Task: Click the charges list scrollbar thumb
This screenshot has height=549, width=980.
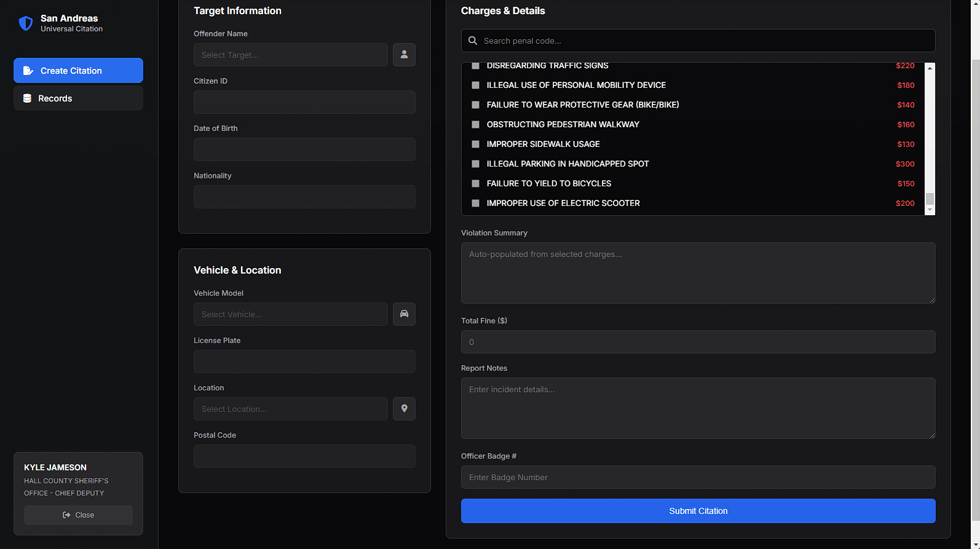Action: pyautogui.click(x=930, y=199)
